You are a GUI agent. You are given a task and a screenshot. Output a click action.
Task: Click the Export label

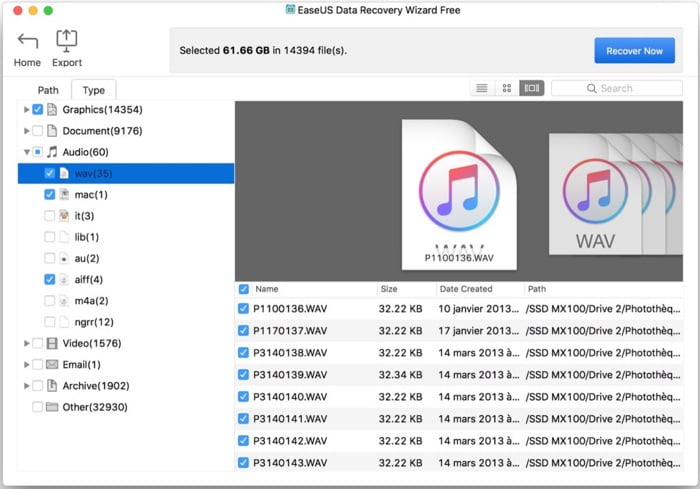tap(67, 63)
